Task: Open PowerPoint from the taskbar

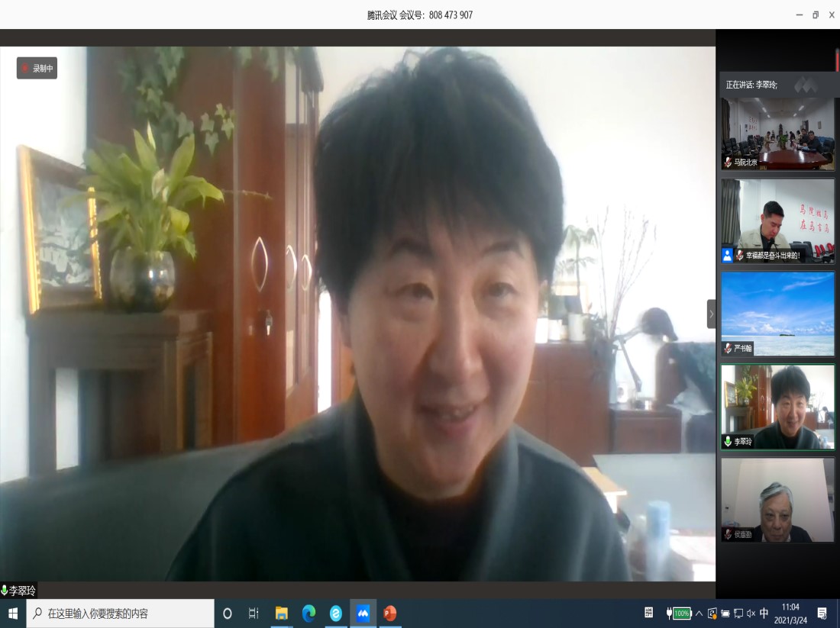Action: 390,614
